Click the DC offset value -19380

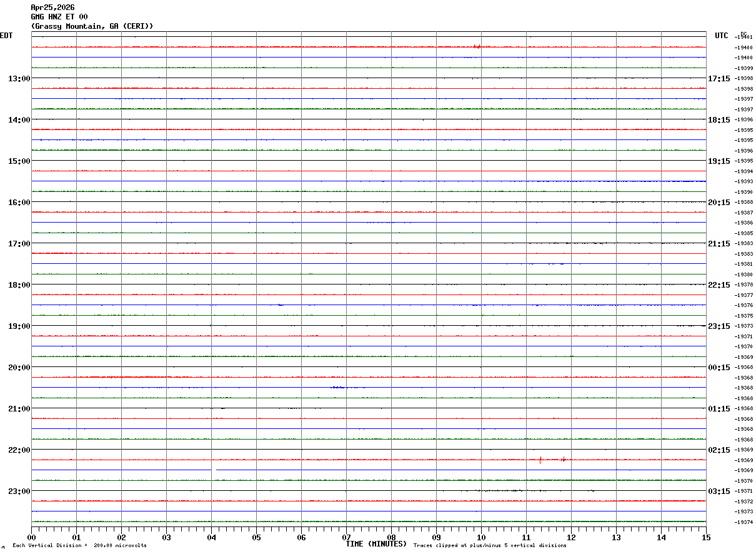click(x=744, y=274)
